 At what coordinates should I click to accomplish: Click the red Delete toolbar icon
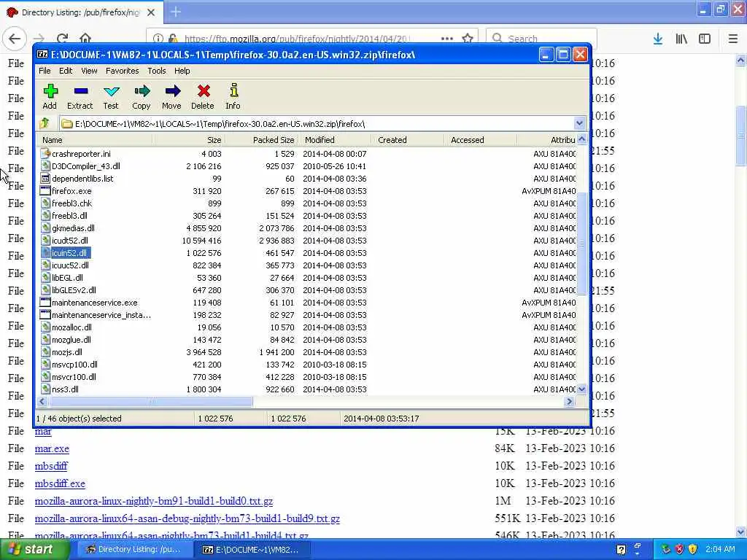point(203,97)
